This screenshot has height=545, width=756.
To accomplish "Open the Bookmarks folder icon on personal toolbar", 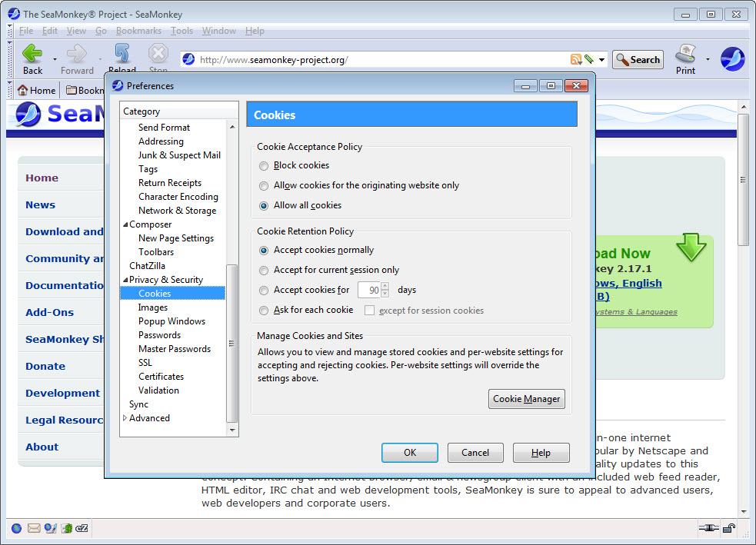I will coord(72,90).
